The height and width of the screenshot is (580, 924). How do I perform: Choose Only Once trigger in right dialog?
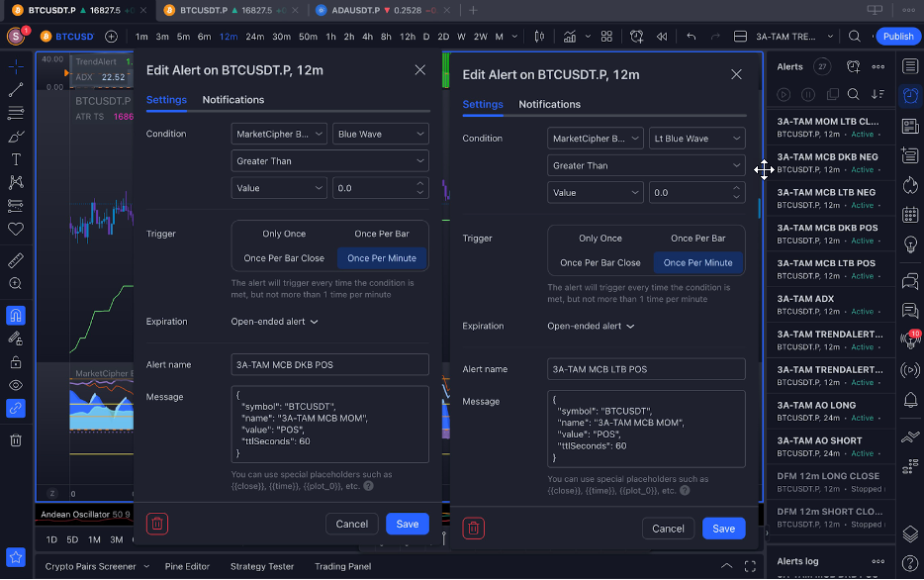(x=600, y=239)
